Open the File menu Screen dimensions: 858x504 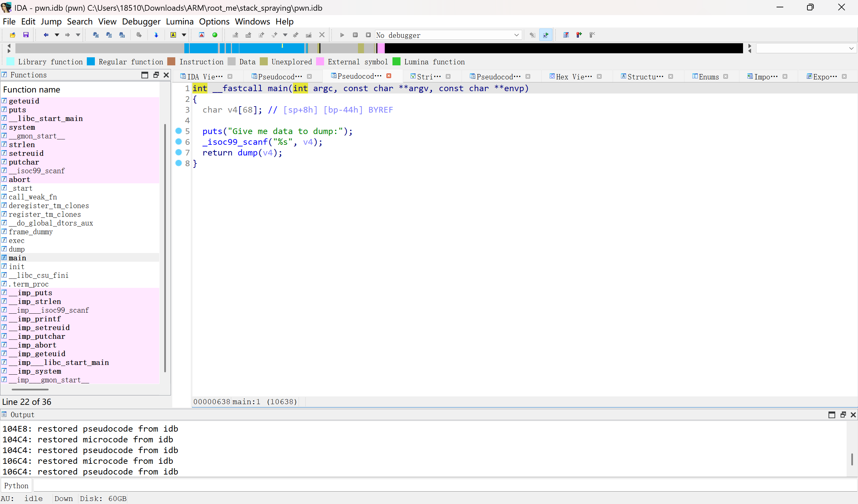(9, 21)
